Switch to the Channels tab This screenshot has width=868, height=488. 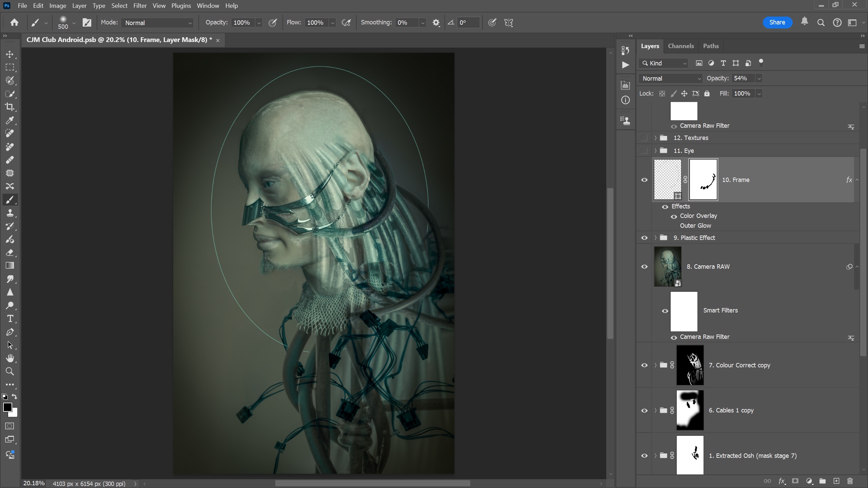680,46
